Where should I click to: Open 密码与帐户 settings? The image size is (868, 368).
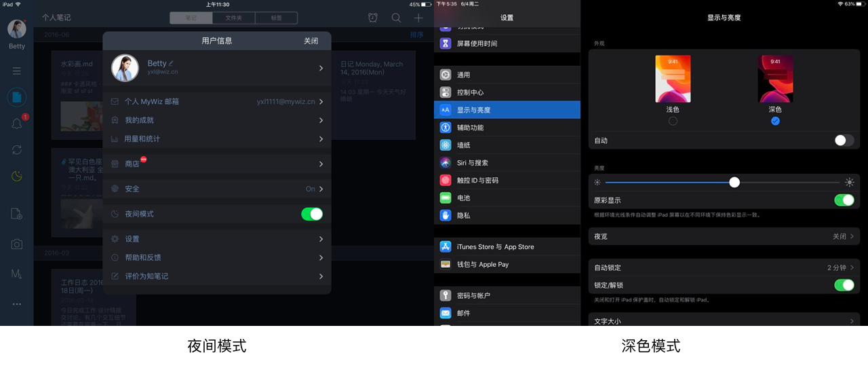click(507, 296)
